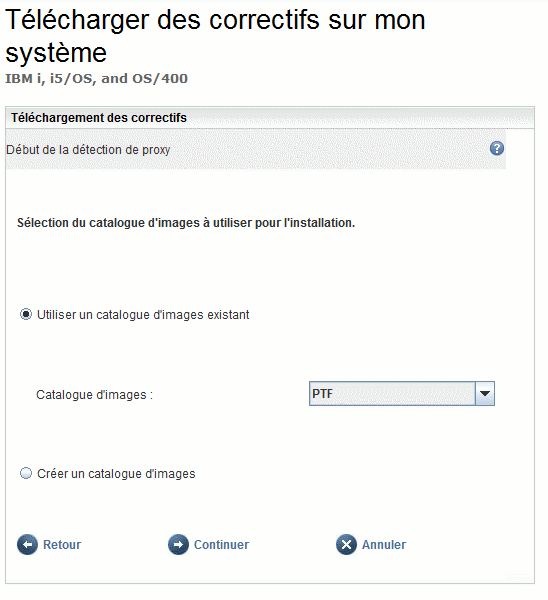Screen dimensions: 548x600
Task: Click the 'Catalogue d'images :' field label
Action: pos(95,395)
